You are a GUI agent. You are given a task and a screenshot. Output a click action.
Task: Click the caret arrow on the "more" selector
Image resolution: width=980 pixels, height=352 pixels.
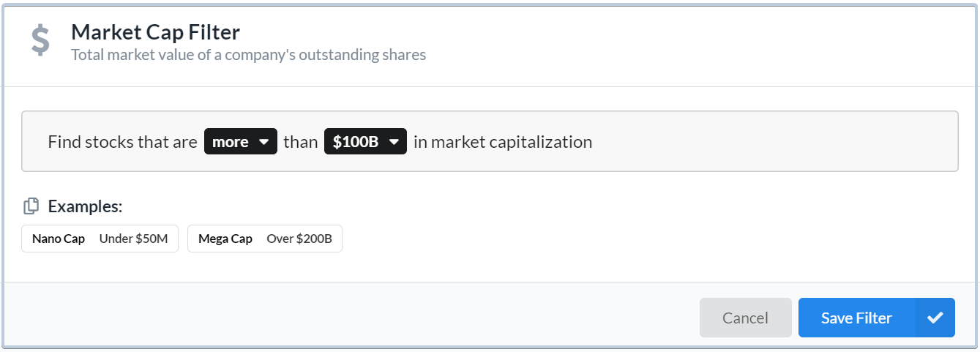tap(265, 142)
